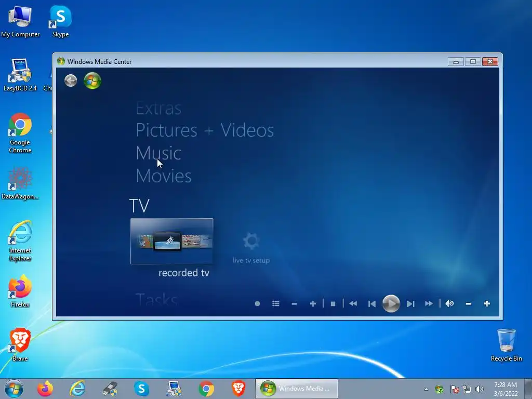Open DataWagon desktop shortcut
532x399 pixels.
20,183
